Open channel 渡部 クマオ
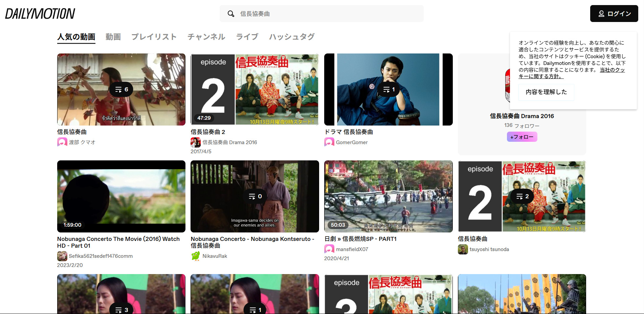644x314 pixels. point(82,142)
